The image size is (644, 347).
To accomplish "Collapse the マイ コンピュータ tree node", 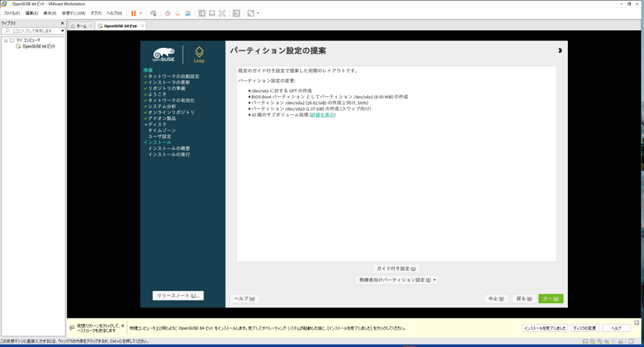I will click(x=5, y=40).
